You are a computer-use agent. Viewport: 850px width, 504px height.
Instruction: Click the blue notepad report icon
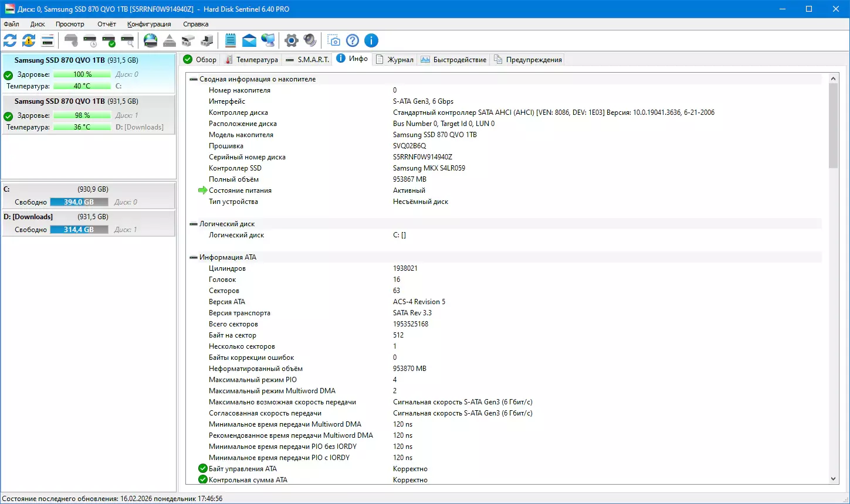pyautogui.click(x=231, y=40)
